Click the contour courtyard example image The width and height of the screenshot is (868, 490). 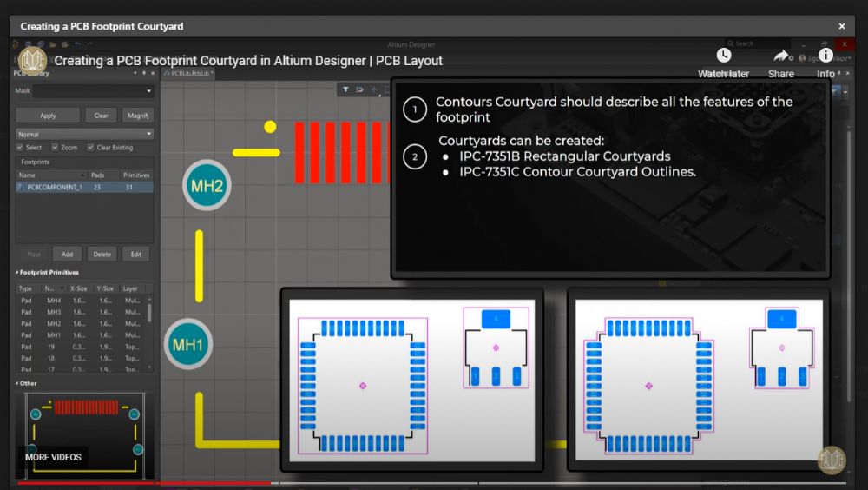[x=699, y=381]
